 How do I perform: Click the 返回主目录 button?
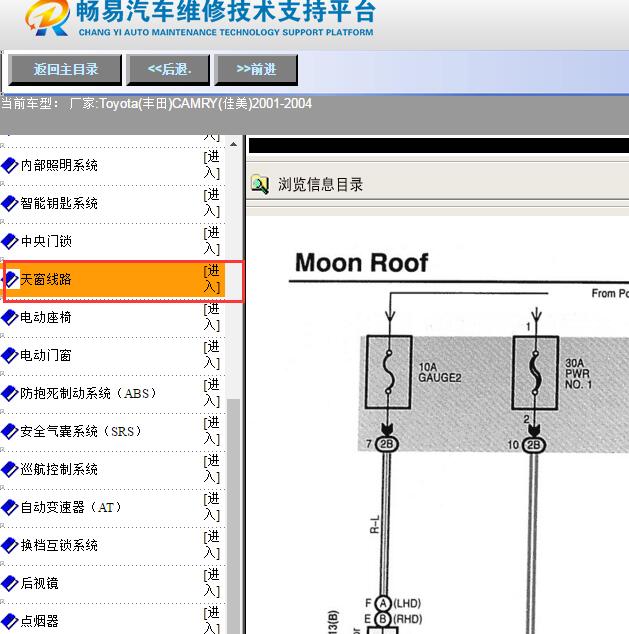[x=65, y=70]
